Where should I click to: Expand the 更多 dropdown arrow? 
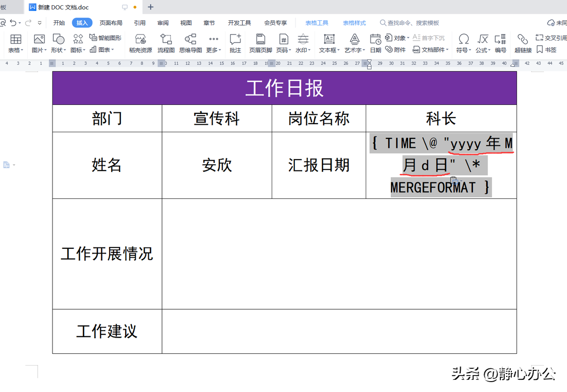[x=220, y=50]
